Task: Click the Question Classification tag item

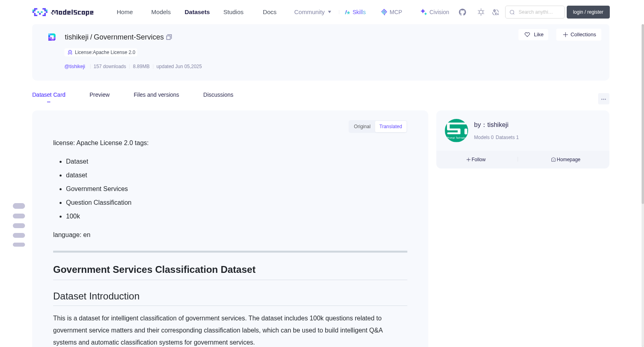Action: pos(99,203)
